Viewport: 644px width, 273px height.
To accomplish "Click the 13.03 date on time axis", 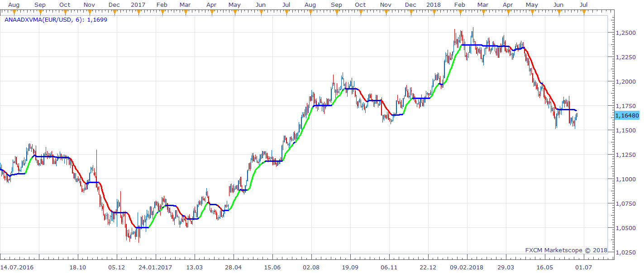I will click(195, 268).
